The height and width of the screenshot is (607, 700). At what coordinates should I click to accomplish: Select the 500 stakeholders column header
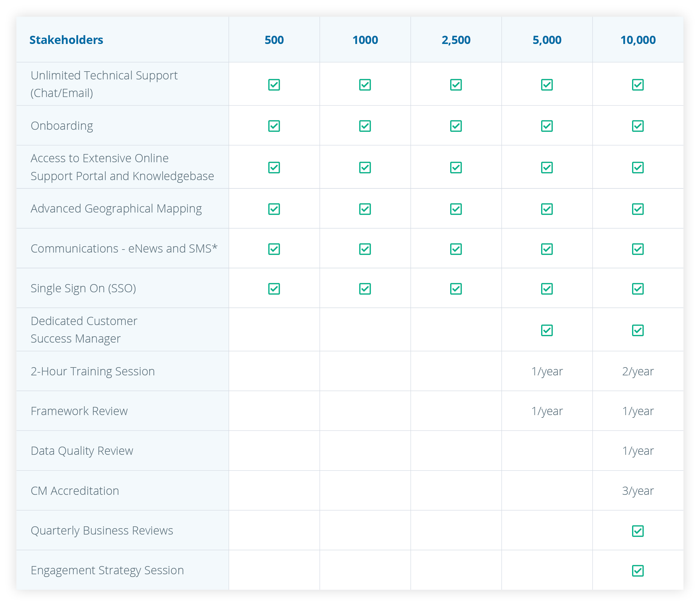coord(274,40)
